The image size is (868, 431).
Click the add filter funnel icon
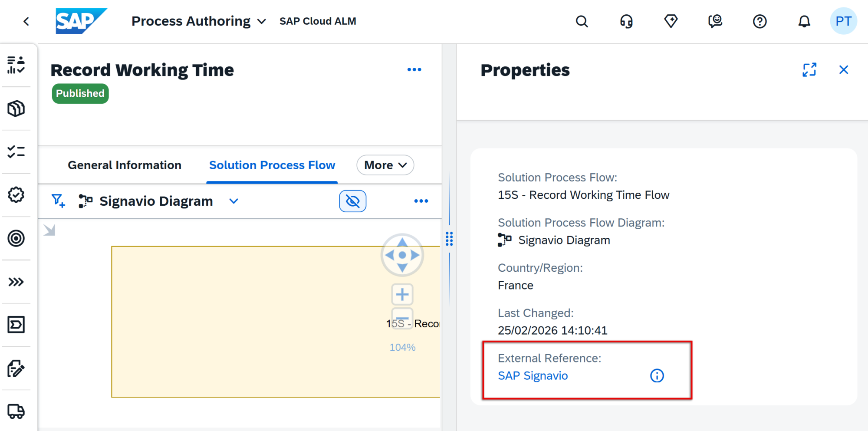[58, 201]
